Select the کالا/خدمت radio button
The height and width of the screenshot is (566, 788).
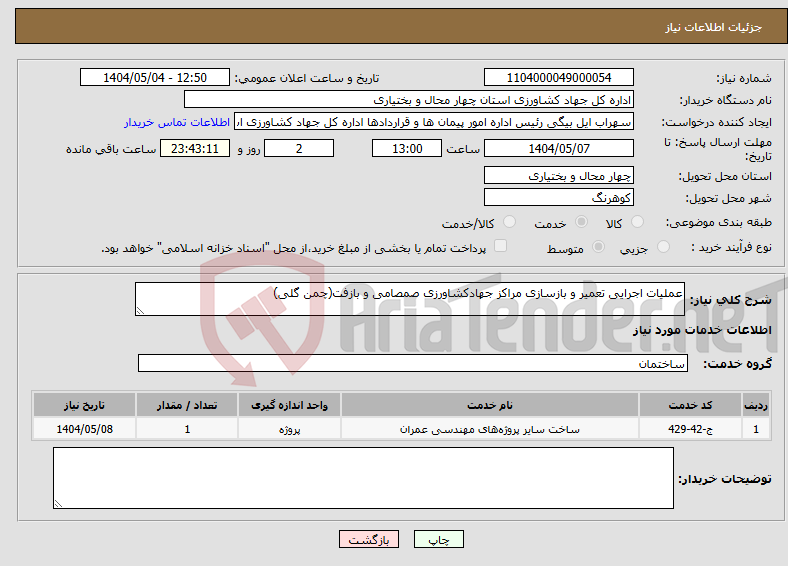click(x=510, y=222)
